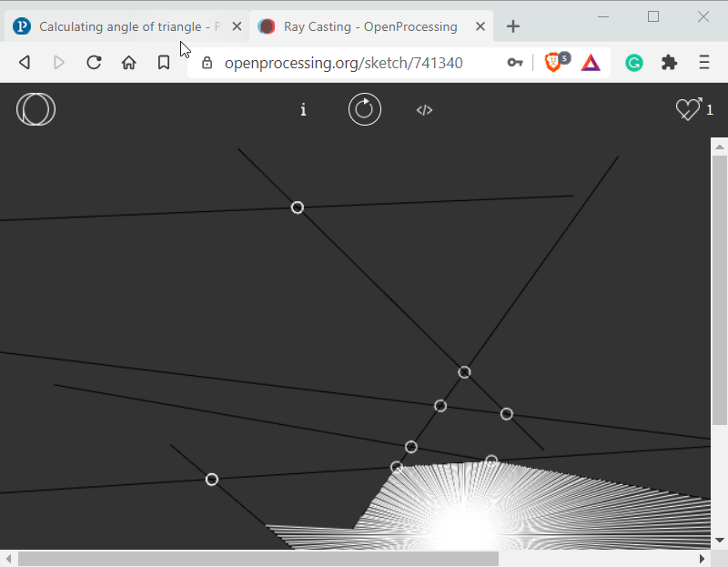Restart the sketch with the play button
The height and width of the screenshot is (567, 728).
(365, 109)
